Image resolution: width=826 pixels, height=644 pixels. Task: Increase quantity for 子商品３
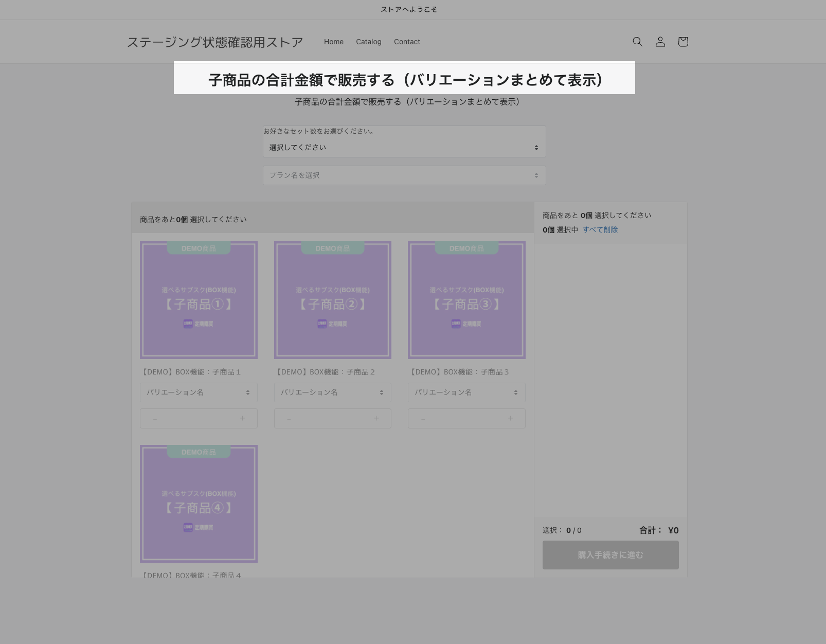click(510, 419)
